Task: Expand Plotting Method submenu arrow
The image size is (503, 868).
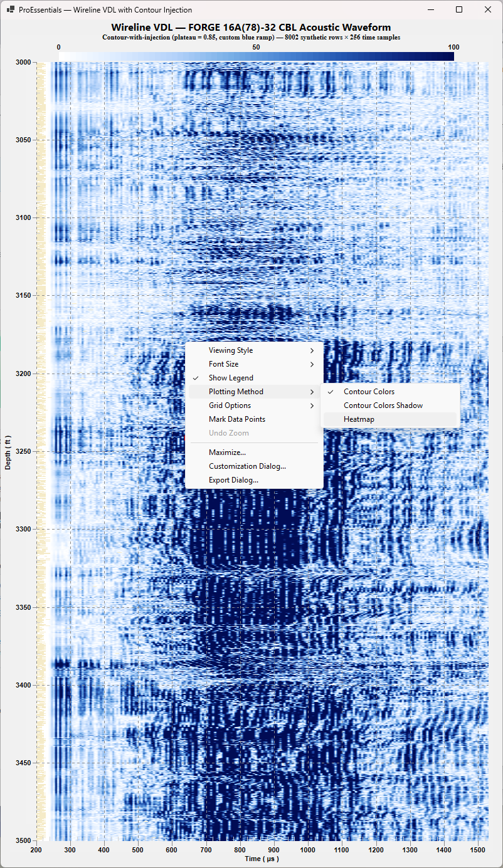Action: pos(312,392)
